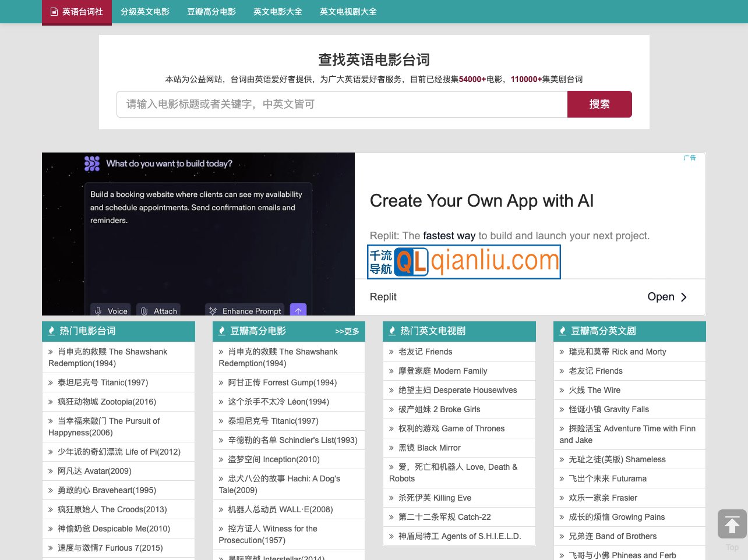Click the Voice microphone icon in the ad
This screenshot has height=560, width=748.
click(x=99, y=310)
